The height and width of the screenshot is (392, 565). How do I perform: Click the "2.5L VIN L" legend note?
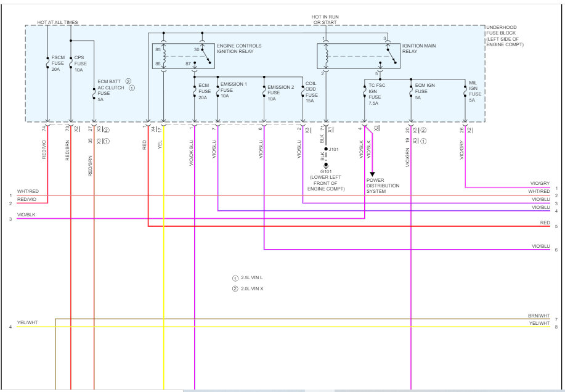[x=252, y=278]
